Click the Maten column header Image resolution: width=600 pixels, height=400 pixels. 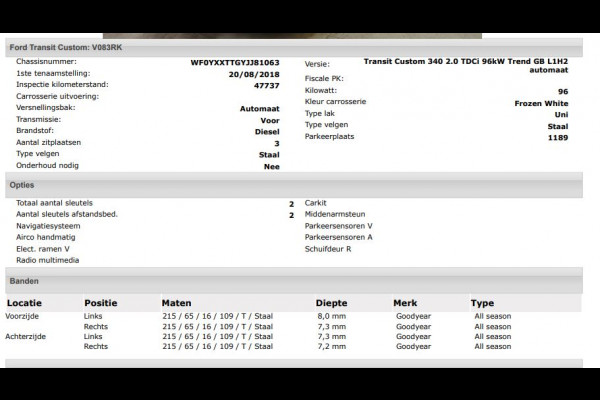(x=176, y=302)
